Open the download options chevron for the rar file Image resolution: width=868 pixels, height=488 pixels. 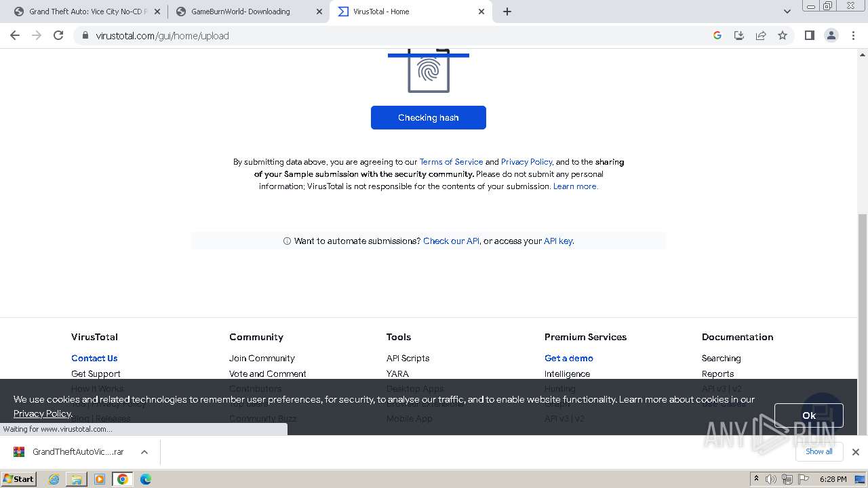pos(144,452)
